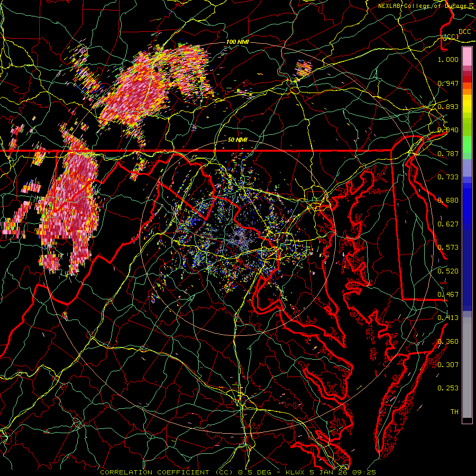Select the 1.000 value on the color scale
Screen dimensions: 476x476
pyautogui.click(x=448, y=59)
